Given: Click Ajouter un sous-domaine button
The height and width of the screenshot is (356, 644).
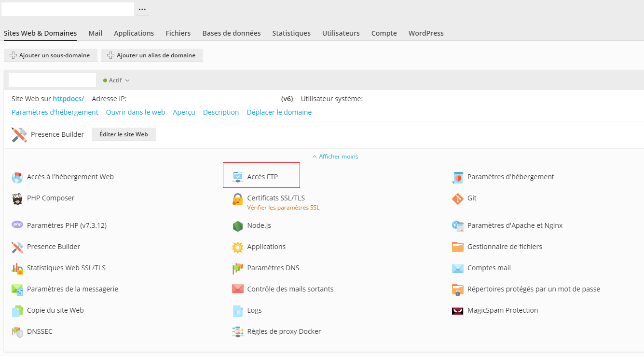Looking at the screenshot, I should [51, 55].
